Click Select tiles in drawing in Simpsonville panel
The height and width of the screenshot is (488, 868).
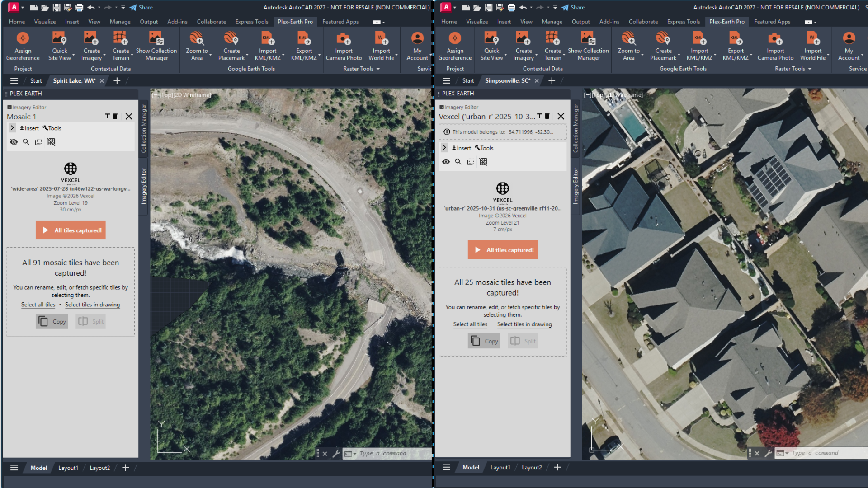click(524, 324)
